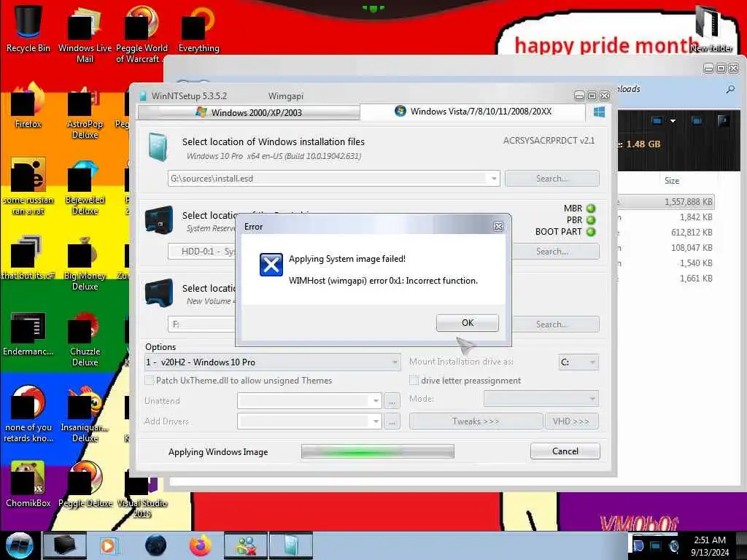
Task: Click the WinNTSetup taskbar button
Action: coord(291,545)
